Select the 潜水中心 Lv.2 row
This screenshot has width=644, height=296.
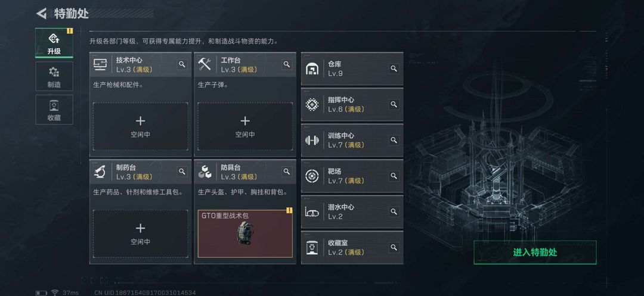[352, 212]
